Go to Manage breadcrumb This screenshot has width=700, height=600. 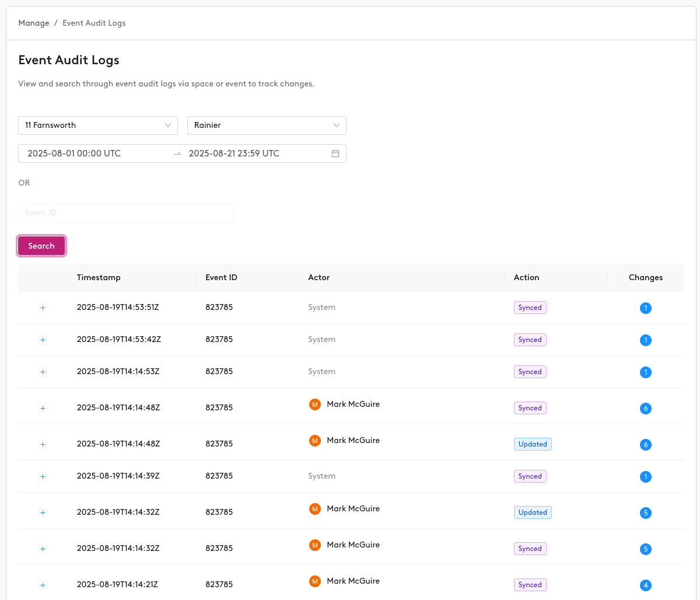(x=34, y=23)
